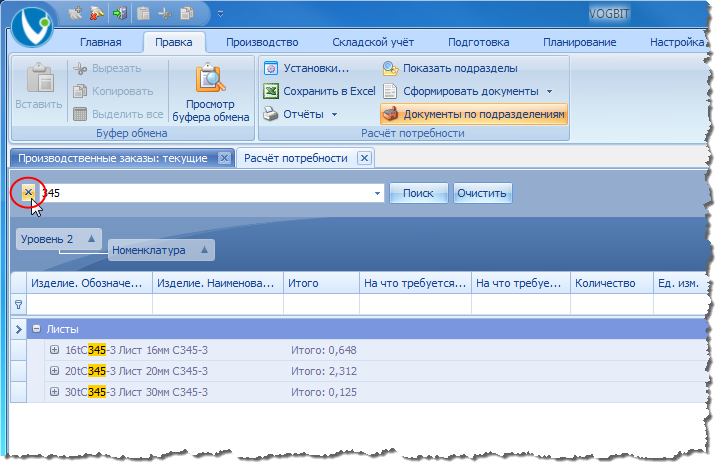Click the Поиск search button
The height and width of the screenshot is (466, 719).
418,193
